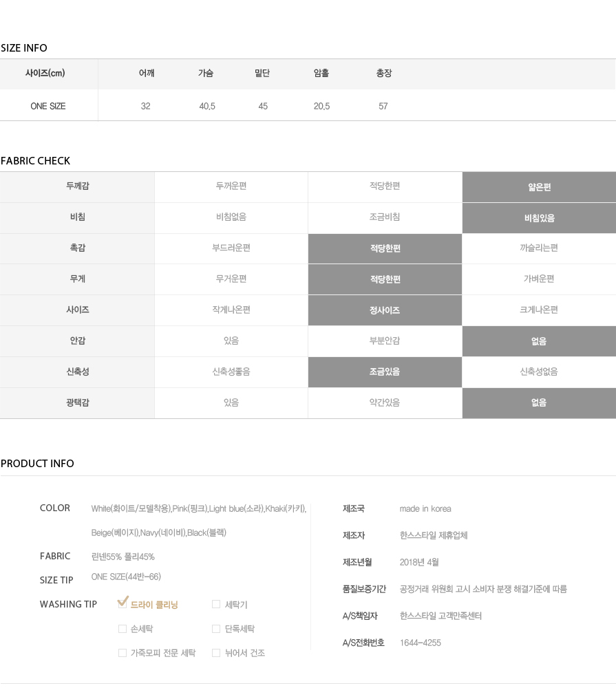
Task: Click the 어깨 size column header
Action: point(147,73)
